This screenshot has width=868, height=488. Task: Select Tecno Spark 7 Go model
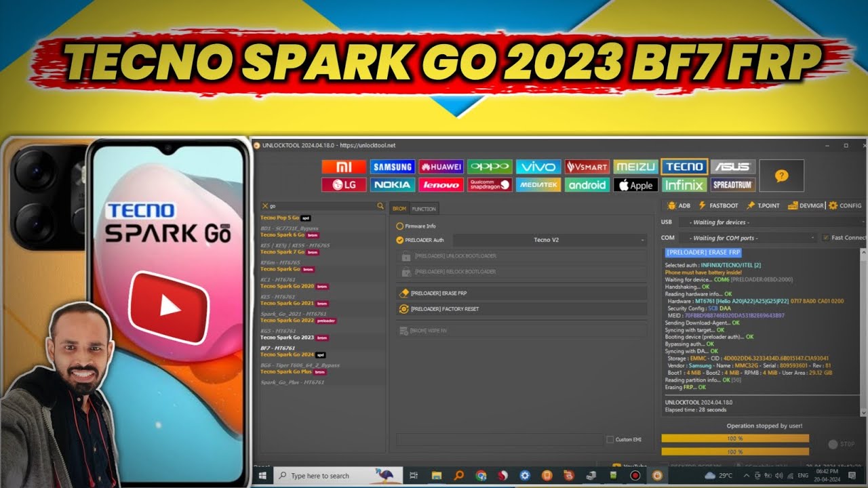tap(282, 252)
